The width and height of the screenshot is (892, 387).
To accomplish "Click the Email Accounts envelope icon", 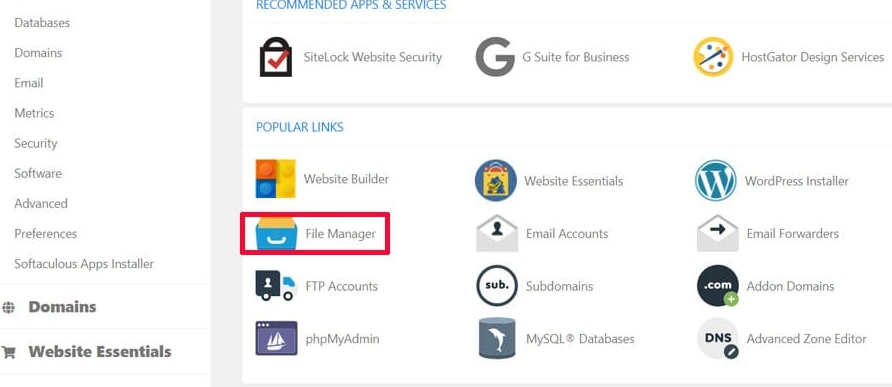I will [x=497, y=233].
